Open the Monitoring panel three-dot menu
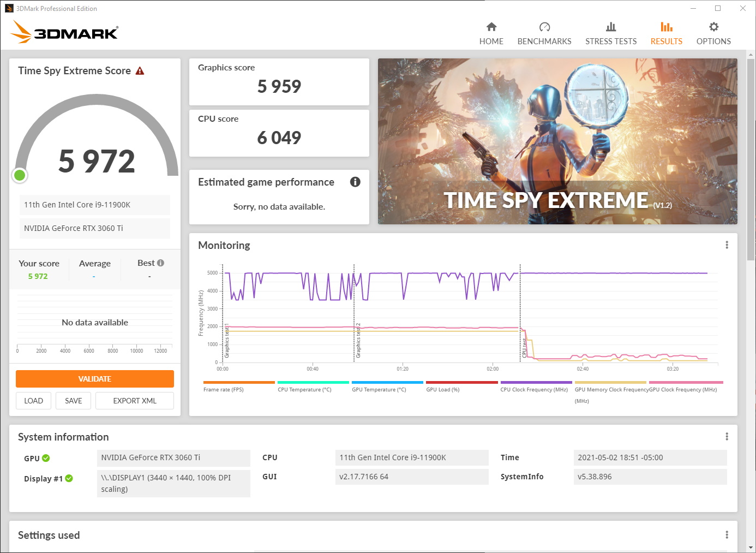 (727, 245)
